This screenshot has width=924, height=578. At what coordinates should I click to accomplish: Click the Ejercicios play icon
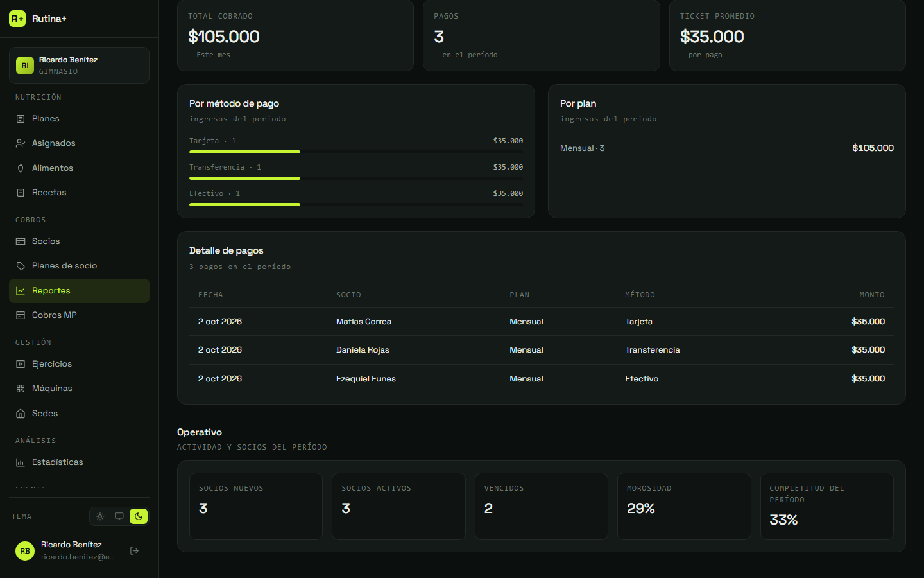(21, 364)
